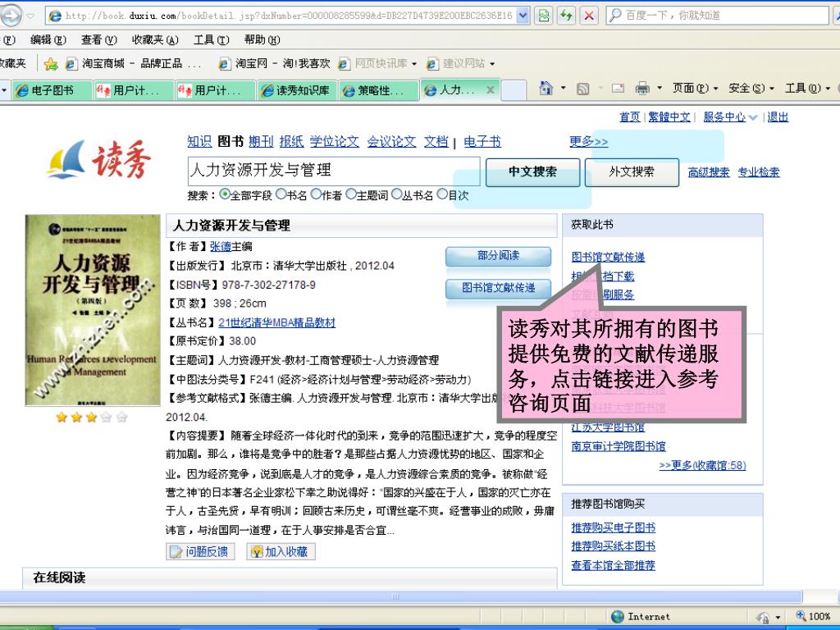
Task: Open 南京审计学院图书馆 link
Action: (619, 446)
